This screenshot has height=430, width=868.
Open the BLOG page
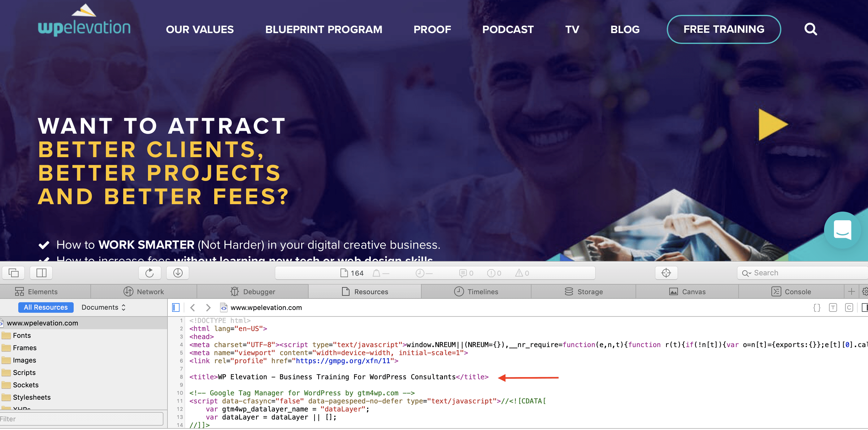click(625, 29)
